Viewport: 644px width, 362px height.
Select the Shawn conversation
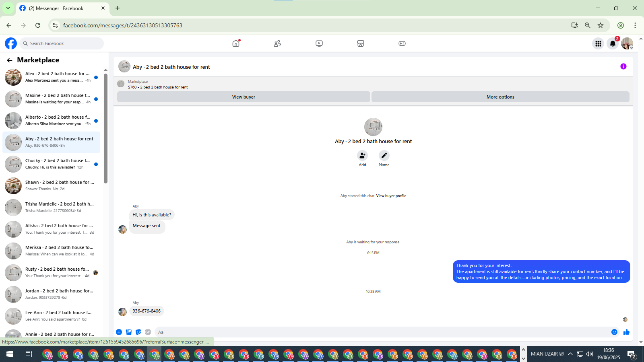click(52, 186)
